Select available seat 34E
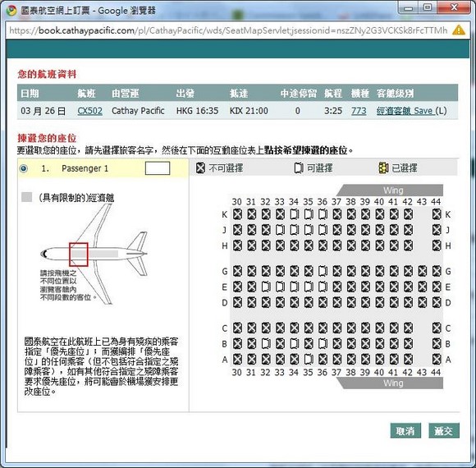Viewport: 476px width, 468px height. [x=294, y=287]
